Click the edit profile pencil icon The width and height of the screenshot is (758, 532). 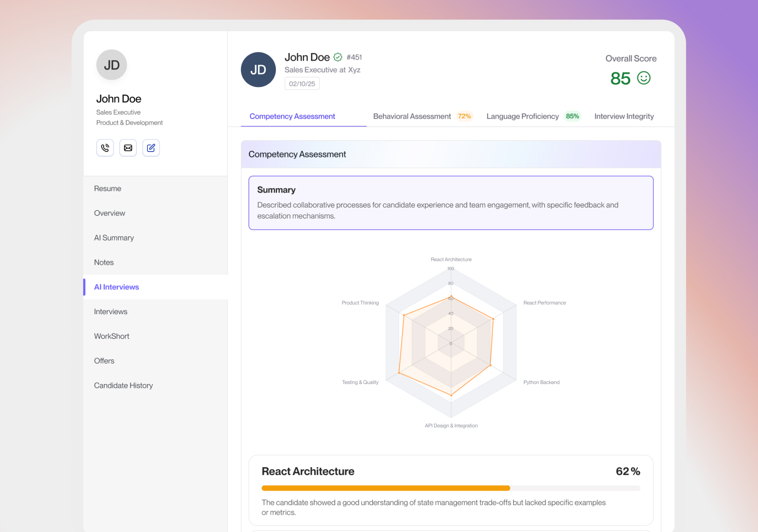[151, 148]
